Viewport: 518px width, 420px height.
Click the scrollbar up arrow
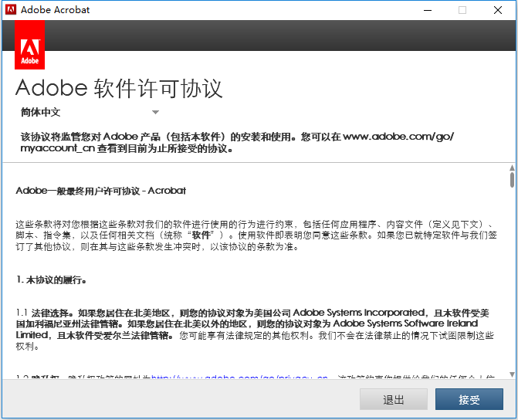(512, 168)
